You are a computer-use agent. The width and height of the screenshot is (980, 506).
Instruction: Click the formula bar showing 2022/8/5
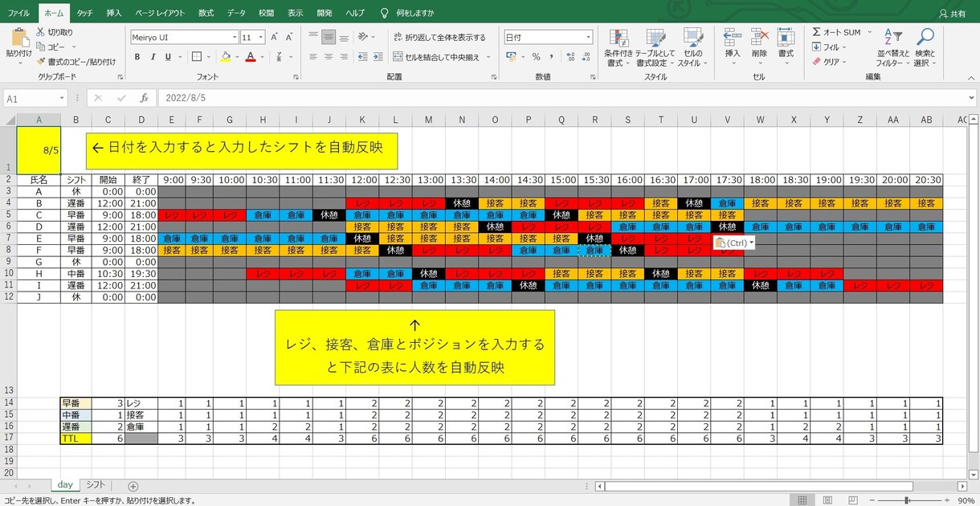tap(566, 98)
